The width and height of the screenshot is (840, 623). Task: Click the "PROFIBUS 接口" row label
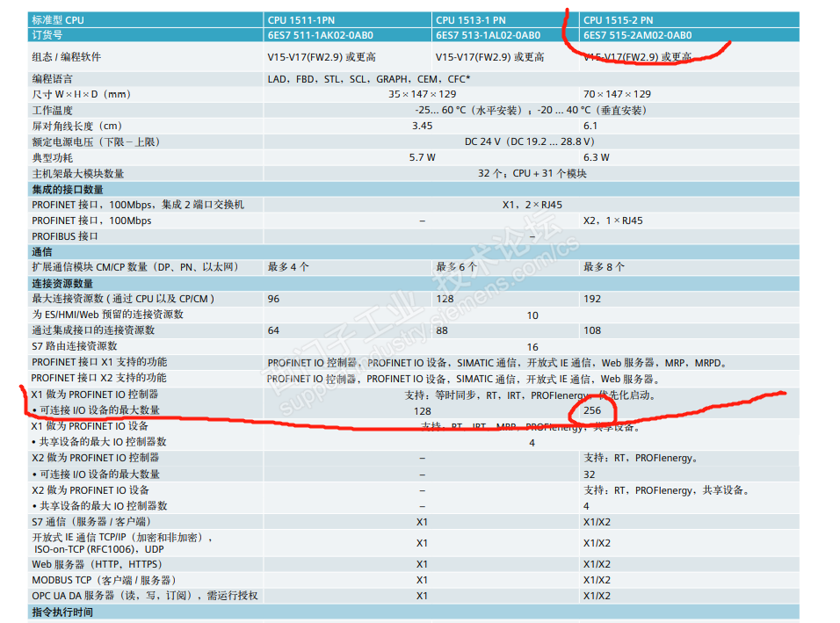(65, 236)
